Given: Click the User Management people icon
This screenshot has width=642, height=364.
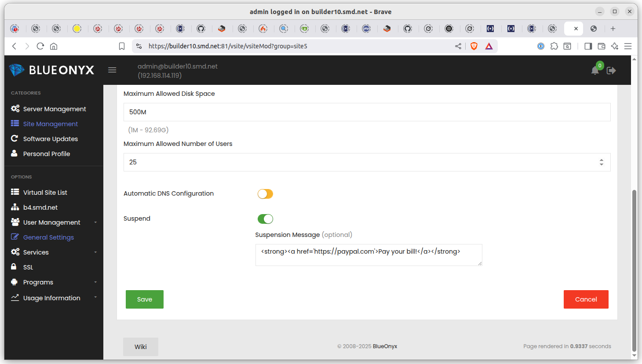Looking at the screenshot, I should click(x=15, y=222).
